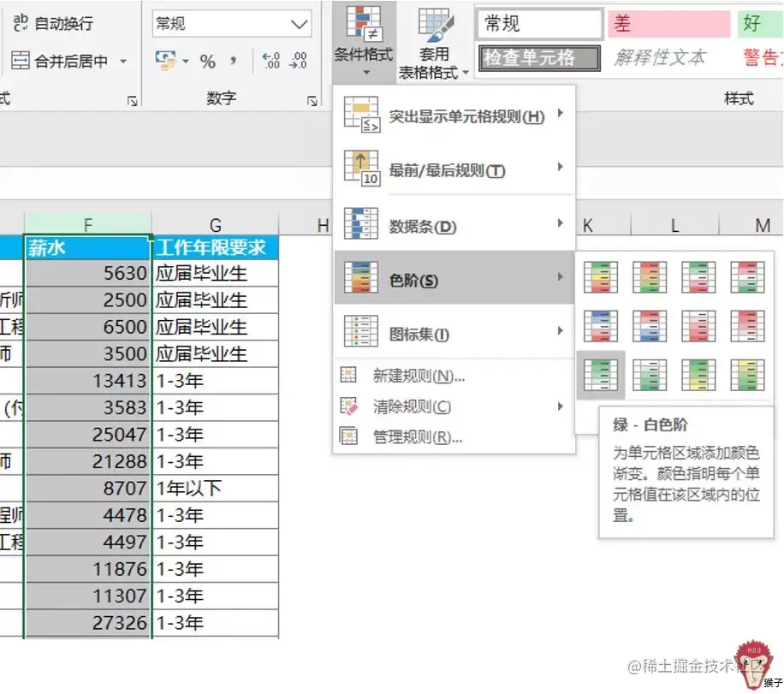The height and width of the screenshot is (694, 784).
Task: Apply the 差 cell style
Action: pyautogui.click(x=668, y=23)
